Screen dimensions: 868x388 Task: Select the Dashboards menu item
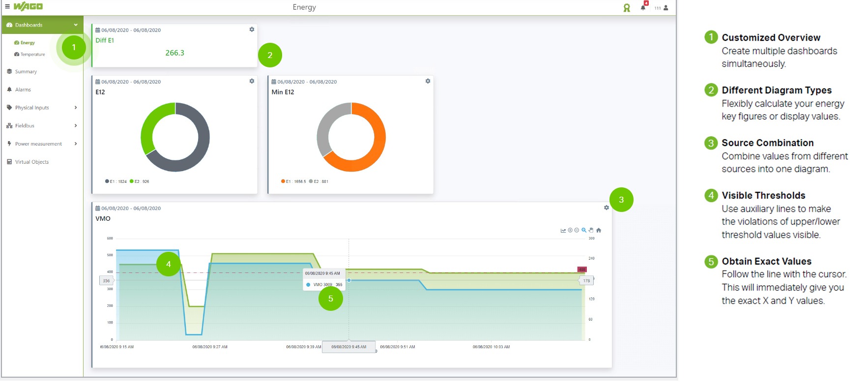point(42,25)
